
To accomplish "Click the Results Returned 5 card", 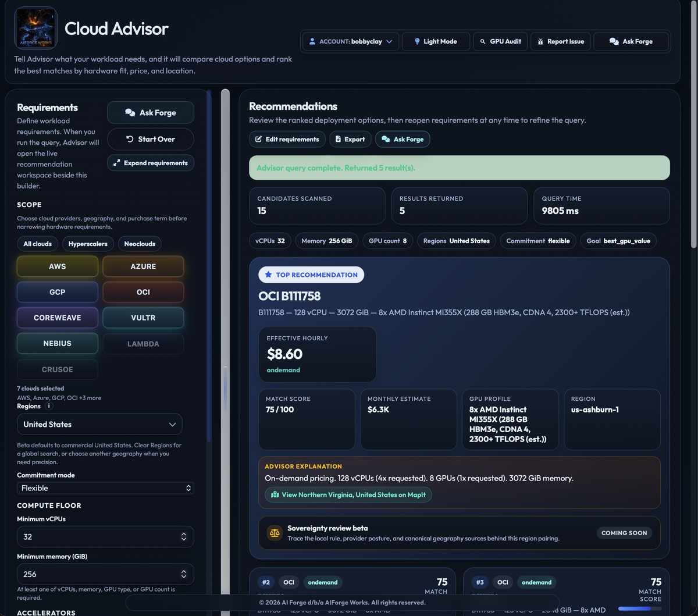I will pyautogui.click(x=460, y=205).
